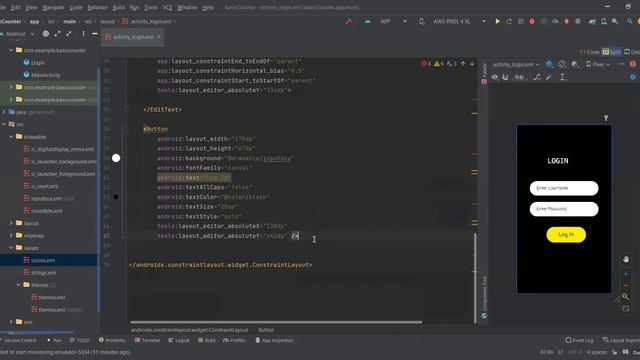This screenshot has height=360, width=640.
Task: Click the Search Everywhere magnifier icon
Action: pyautogui.click(x=630, y=21)
